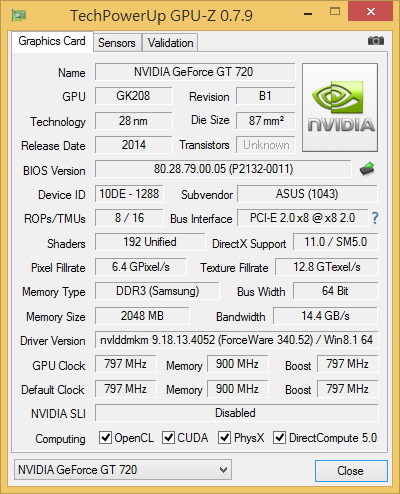Click the Memory Type field DDR3 (Samsung)
Screen dimensions: 400x494
point(157,291)
